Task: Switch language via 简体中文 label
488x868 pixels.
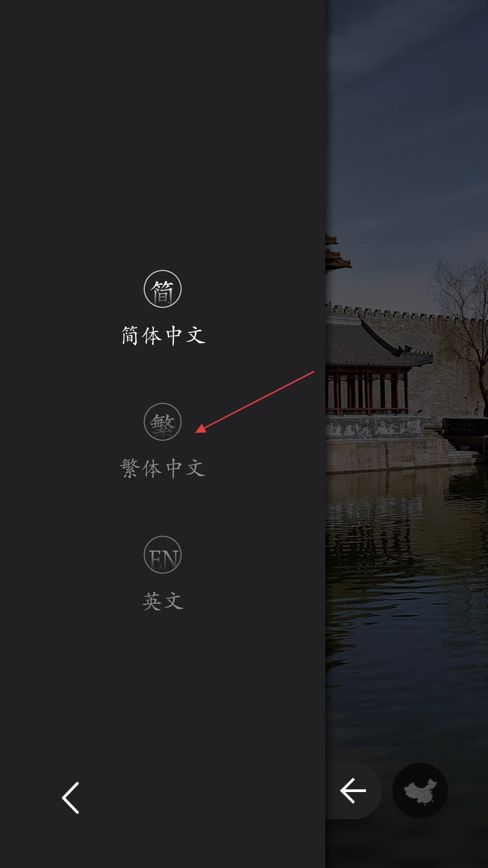Action: click(x=163, y=335)
